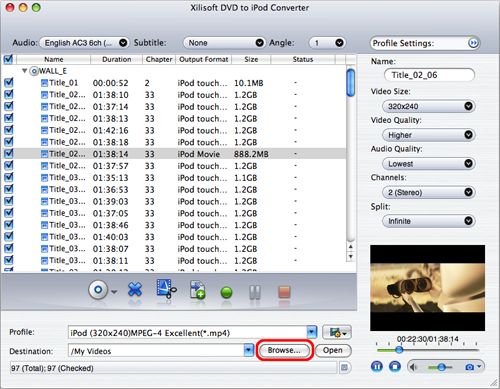
Task: Open the Video Quality Higher dropdown
Action: point(429,135)
